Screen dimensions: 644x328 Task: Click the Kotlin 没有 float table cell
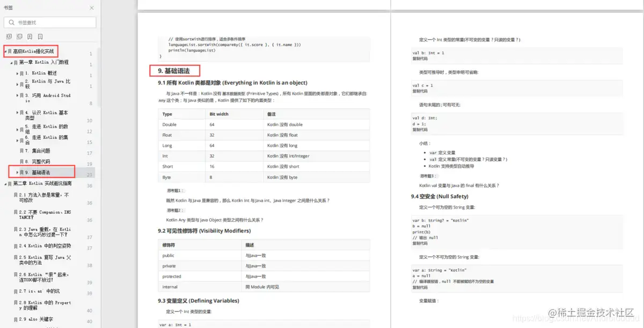pos(316,135)
